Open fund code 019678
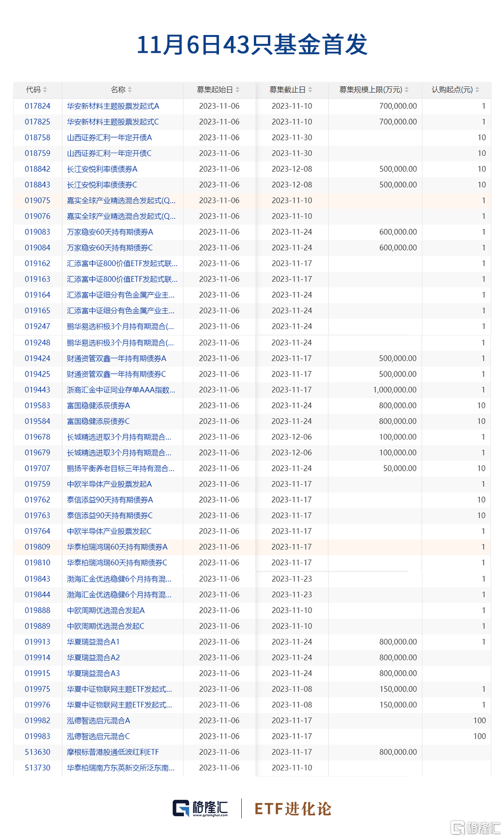Screen dimensions: 504x839 click(x=37, y=437)
